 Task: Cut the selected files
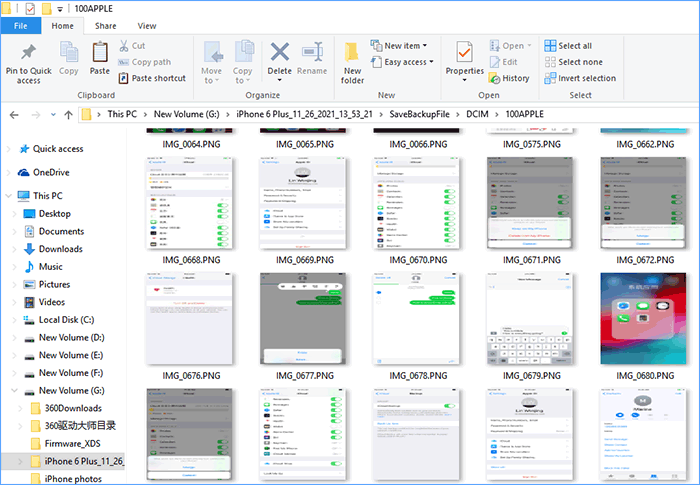[132, 46]
